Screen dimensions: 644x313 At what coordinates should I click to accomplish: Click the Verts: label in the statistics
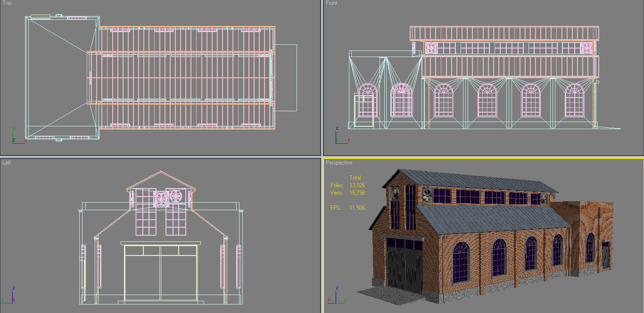tap(337, 193)
